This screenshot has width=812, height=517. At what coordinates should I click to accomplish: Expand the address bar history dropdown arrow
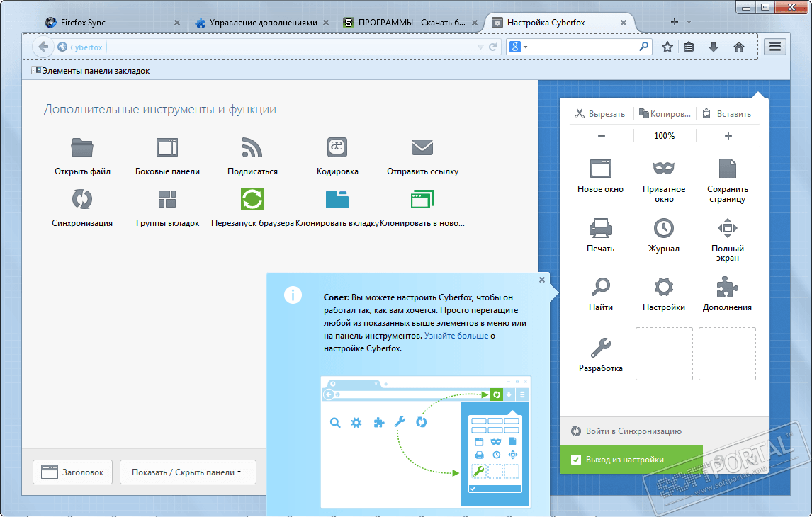point(480,47)
